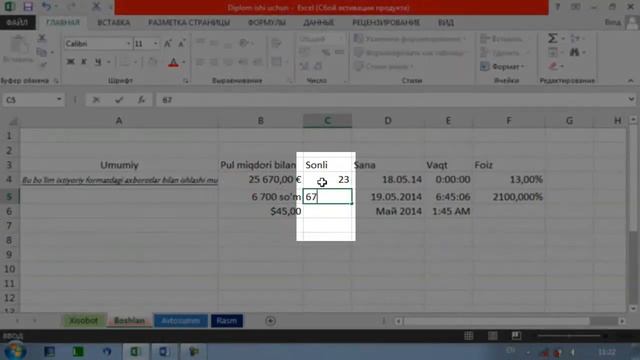Viewport: 640px width, 360px height.
Task: Click the zoom slider in status bar
Action: pyautogui.click(x=569, y=336)
